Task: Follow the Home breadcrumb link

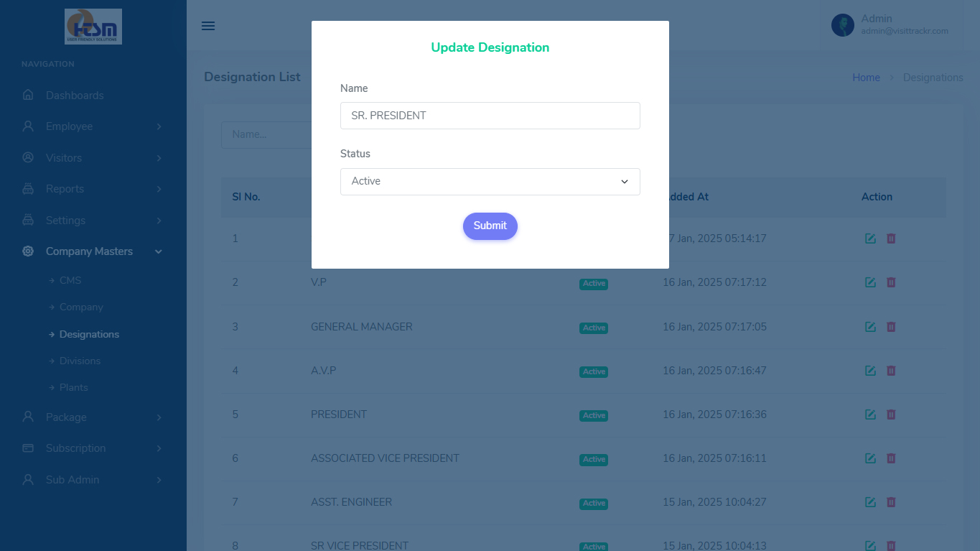Action: [x=866, y=78]
